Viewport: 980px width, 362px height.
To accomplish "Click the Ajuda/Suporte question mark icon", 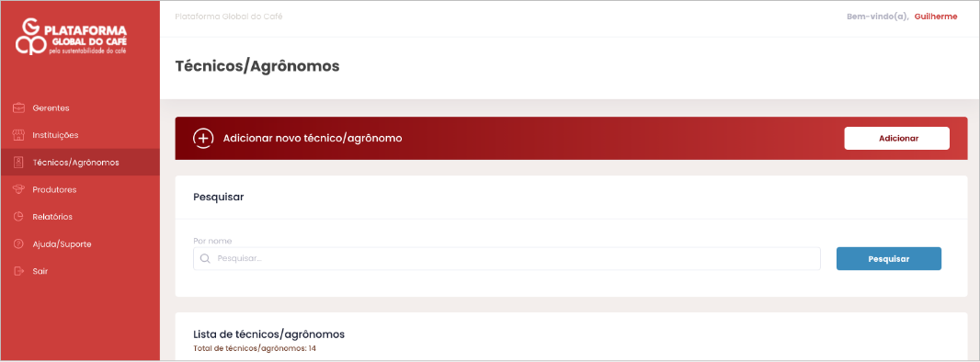I will click(18, 244).
